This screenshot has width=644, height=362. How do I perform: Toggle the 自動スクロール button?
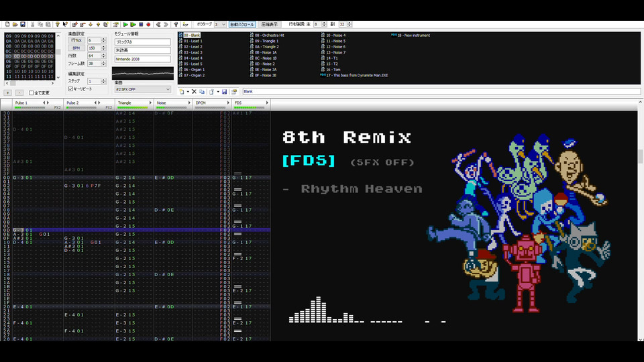click(x=242, y=24)
